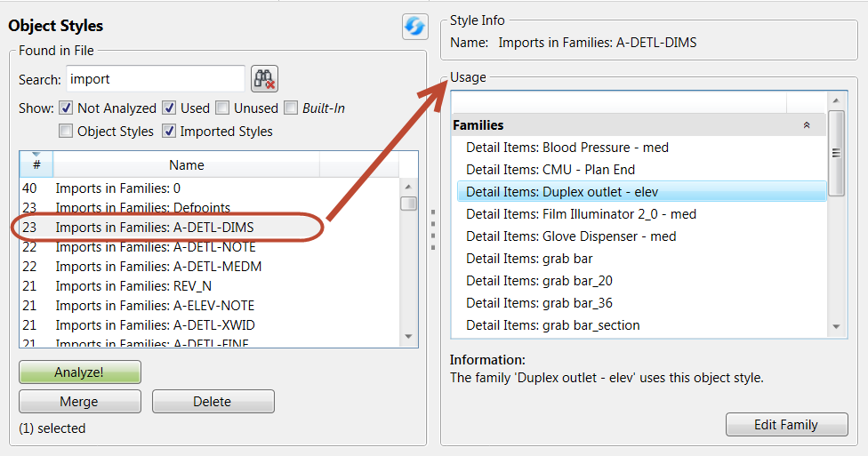Select row Imports in Families: A-DETL-XWID
The height and width of the screenshot is (456, 868).
209,325
